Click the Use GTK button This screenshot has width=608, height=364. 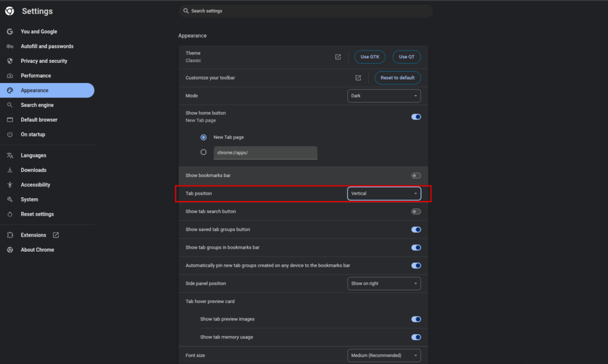point(369,56)
